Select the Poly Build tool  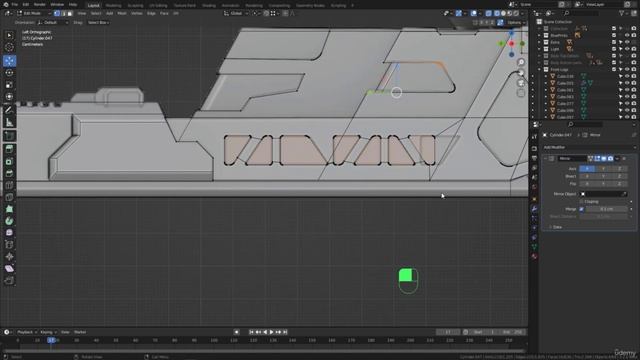point(9,209)
